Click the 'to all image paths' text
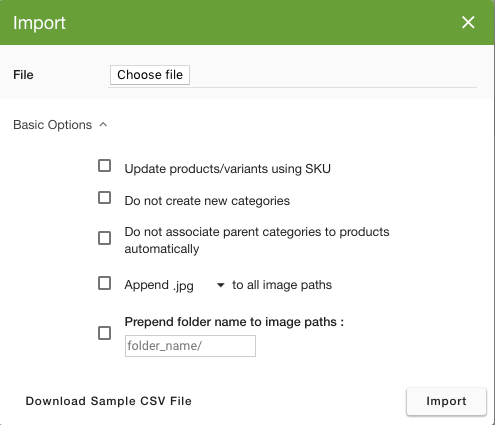The height and width of the screenshot is (425, 495). pyautogui.click(x=282, y=285)
